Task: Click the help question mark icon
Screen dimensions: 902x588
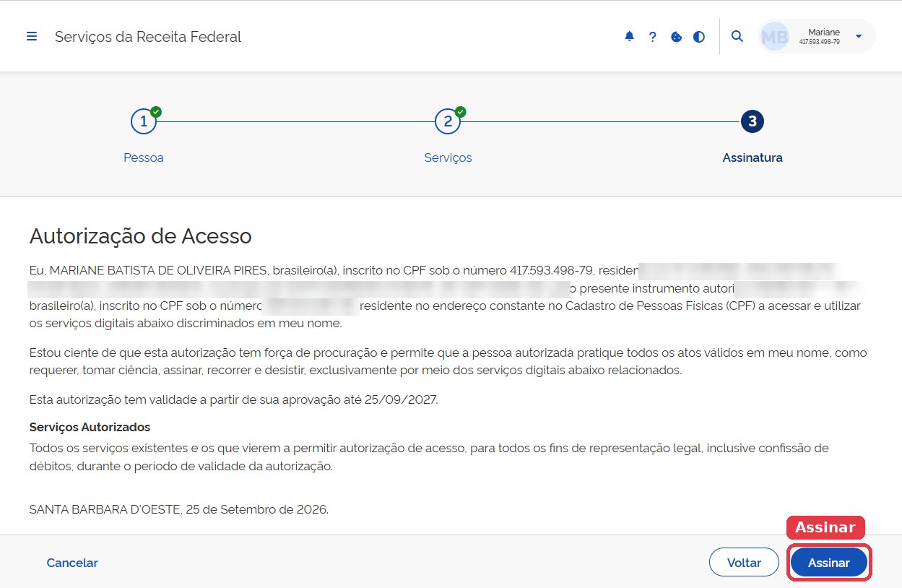Action: [x=652, y=37]
